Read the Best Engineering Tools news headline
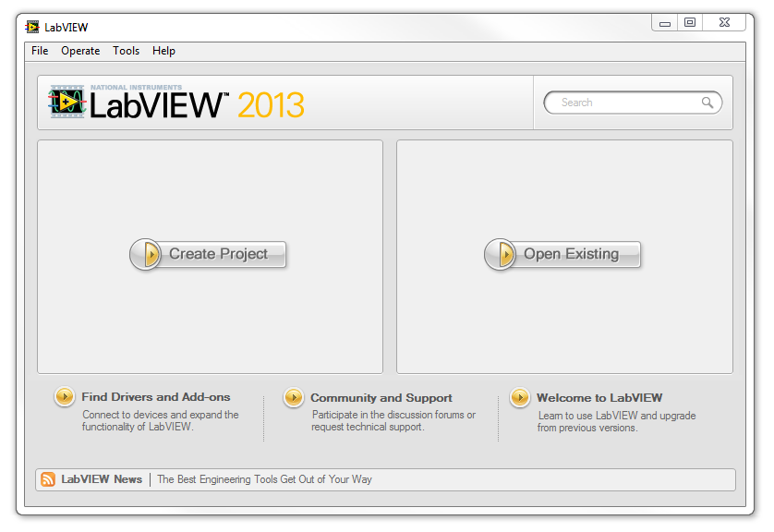774x532 pixels. pos(264,479)
